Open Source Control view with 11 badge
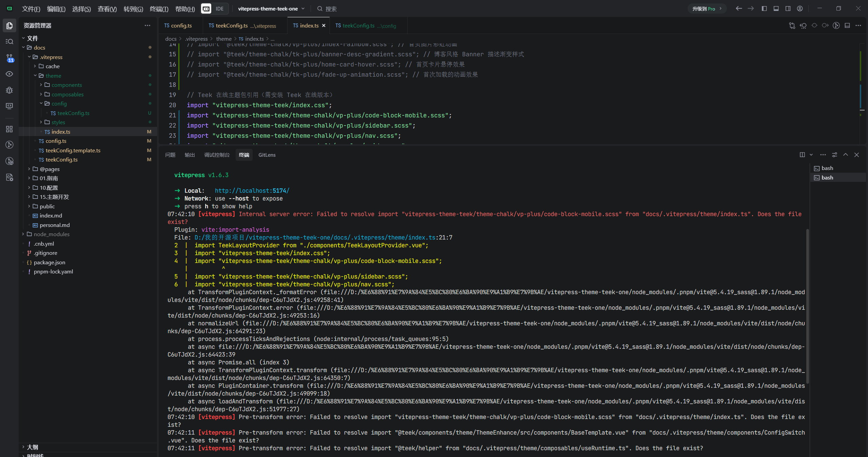The image size is (868, 457). pos(9,58)
